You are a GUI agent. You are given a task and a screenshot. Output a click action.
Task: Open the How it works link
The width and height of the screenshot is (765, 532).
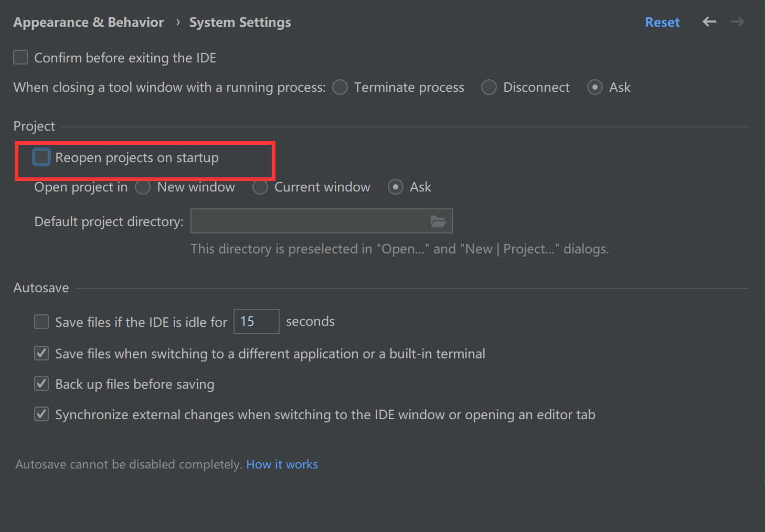pyautogui.click(x=282, y=464)
